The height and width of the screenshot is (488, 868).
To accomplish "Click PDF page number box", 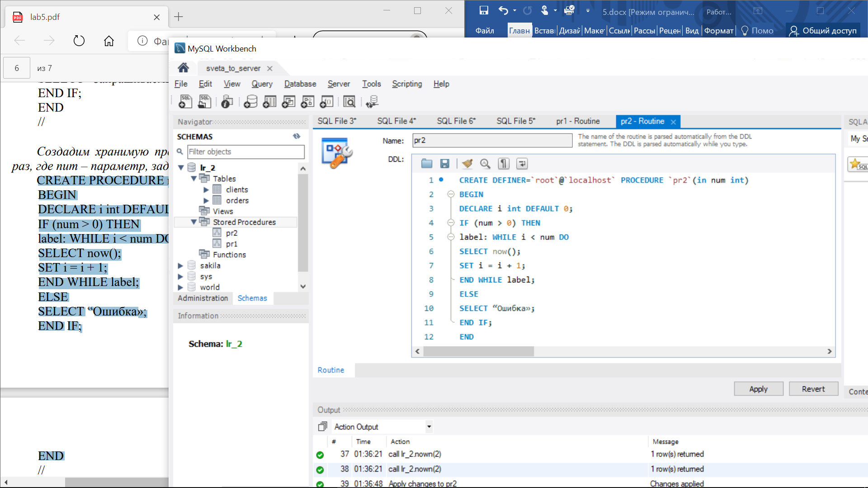I will pos(17,68).
